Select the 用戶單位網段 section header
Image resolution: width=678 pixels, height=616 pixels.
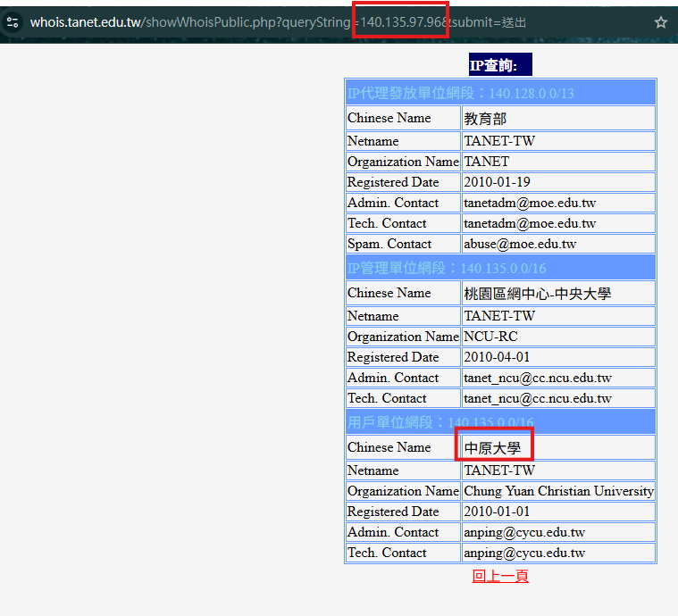tap(501, 422)
